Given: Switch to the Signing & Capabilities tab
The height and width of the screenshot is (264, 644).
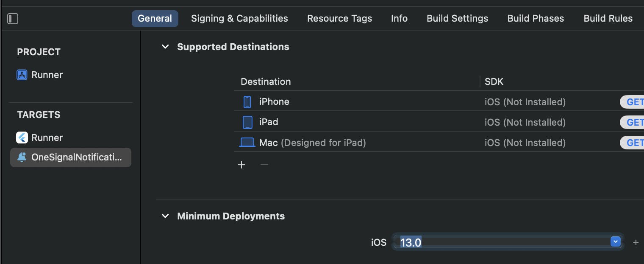Looking at the screenshot, I should point(239,19).
